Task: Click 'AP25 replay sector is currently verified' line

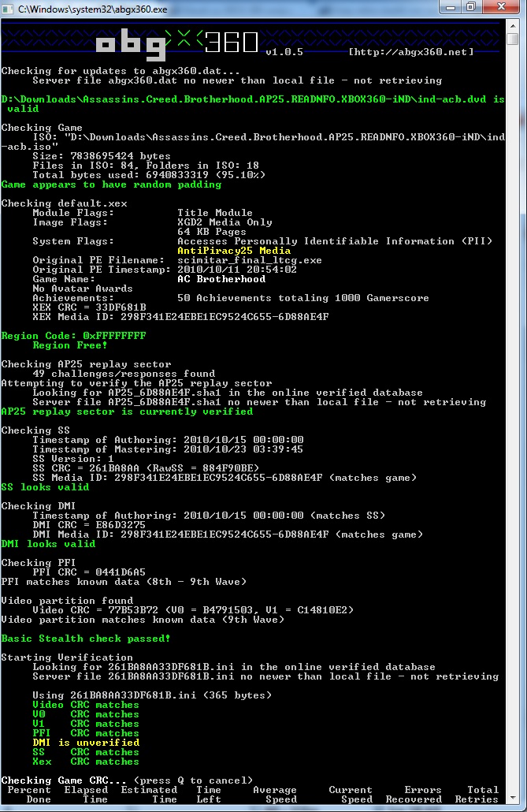Action: (127, 412)
